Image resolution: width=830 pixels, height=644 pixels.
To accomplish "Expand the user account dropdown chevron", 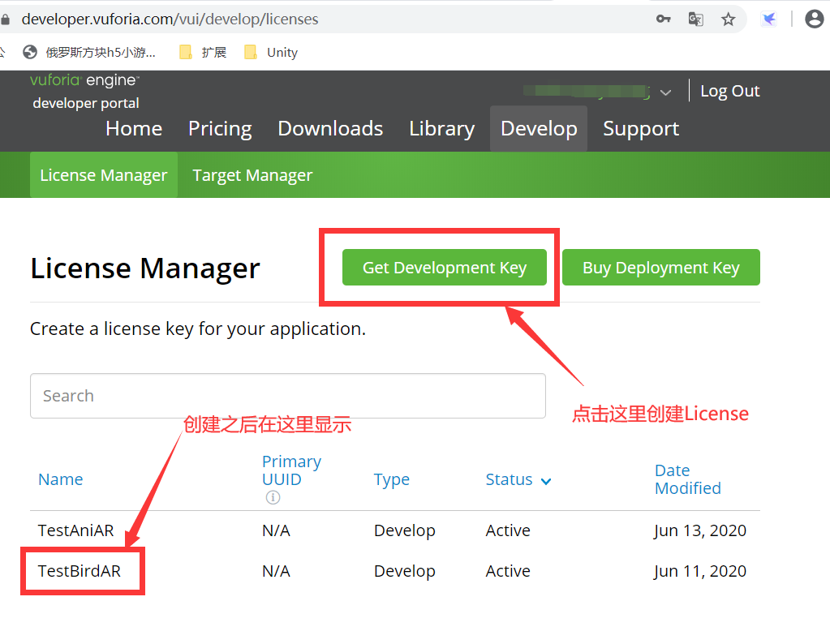I will [666, 92].
